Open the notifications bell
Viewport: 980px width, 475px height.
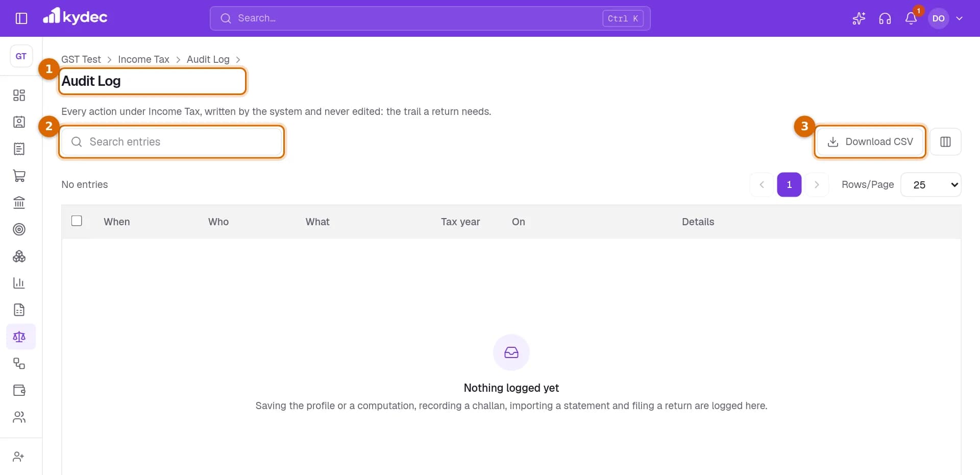[911, 18]
